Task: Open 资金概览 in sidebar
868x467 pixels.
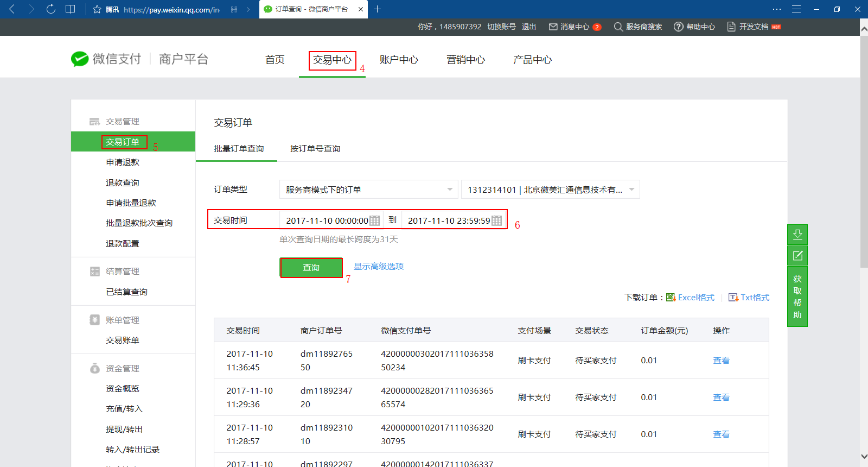Action: [123, 389]
